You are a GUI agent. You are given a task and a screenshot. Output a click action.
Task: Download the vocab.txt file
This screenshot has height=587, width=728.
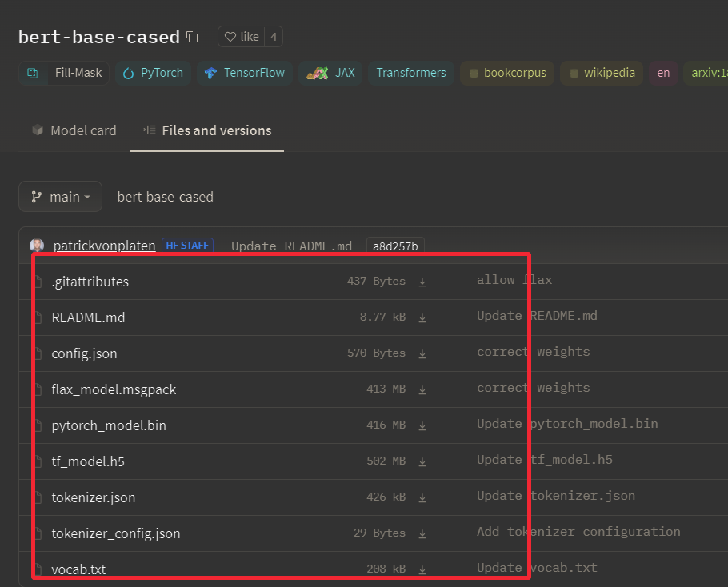click(x=422, y=569)
